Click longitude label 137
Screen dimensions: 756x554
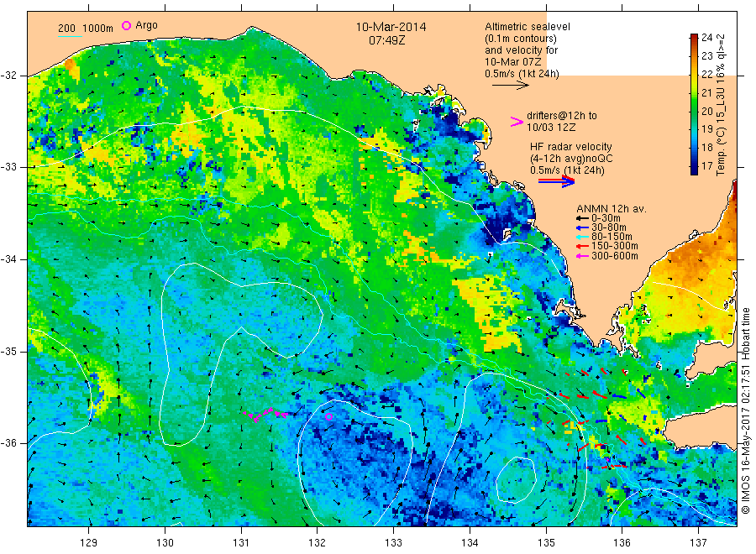coord(698,543)
